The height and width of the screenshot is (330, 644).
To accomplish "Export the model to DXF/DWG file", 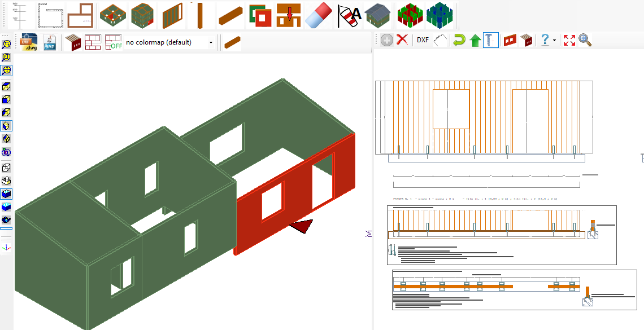I will point(29,42).
